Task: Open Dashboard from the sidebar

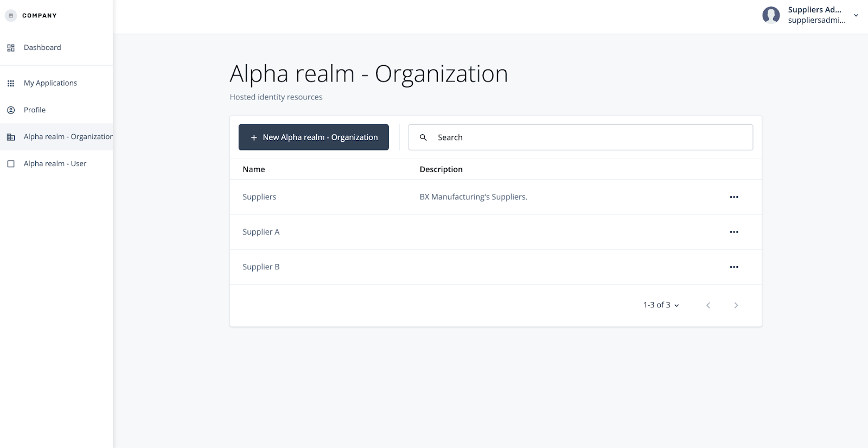Action: pos(42,48)
